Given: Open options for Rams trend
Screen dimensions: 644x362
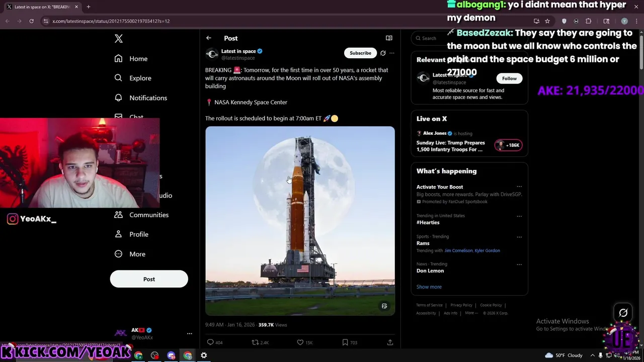Looking at the screenshot, I should [x=519, y=237].
